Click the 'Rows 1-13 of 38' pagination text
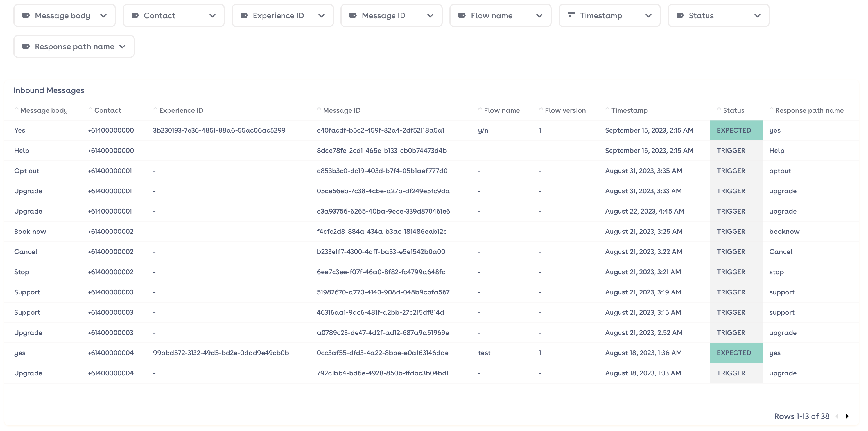This screenshot has width=868, height=431. tap(802, 416)
